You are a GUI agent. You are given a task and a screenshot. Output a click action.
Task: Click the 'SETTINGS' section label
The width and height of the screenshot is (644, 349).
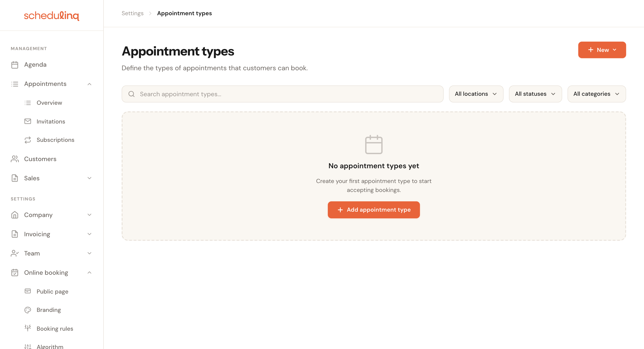(23, 199)
